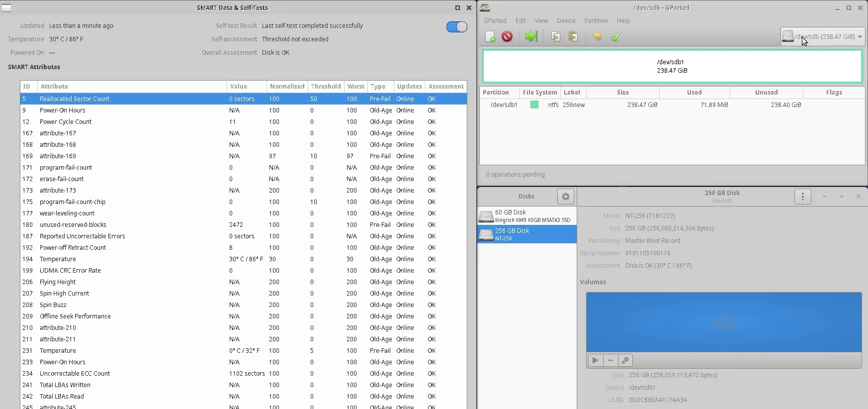Screen dimensions: 868x409
Task: Click the Flags column header in GParted
Action: click(834, 93)
